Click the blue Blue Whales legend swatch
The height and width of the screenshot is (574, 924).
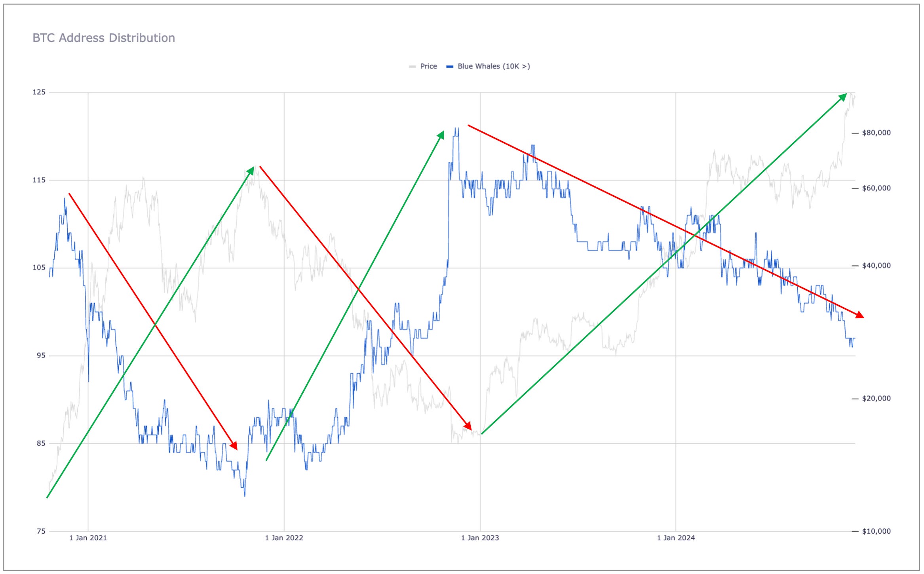coord(449,67)
